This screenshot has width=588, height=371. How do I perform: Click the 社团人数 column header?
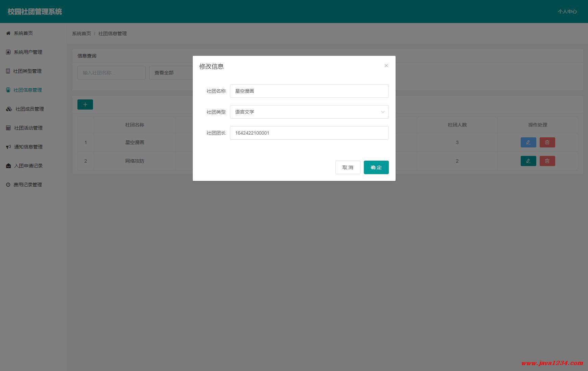coord(457,125)
